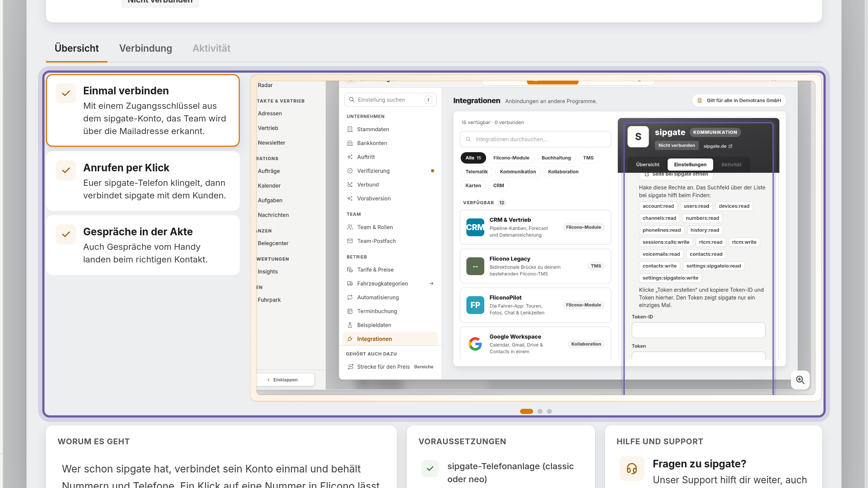Click the Beispieldaten flask icon

coord(350,325)
